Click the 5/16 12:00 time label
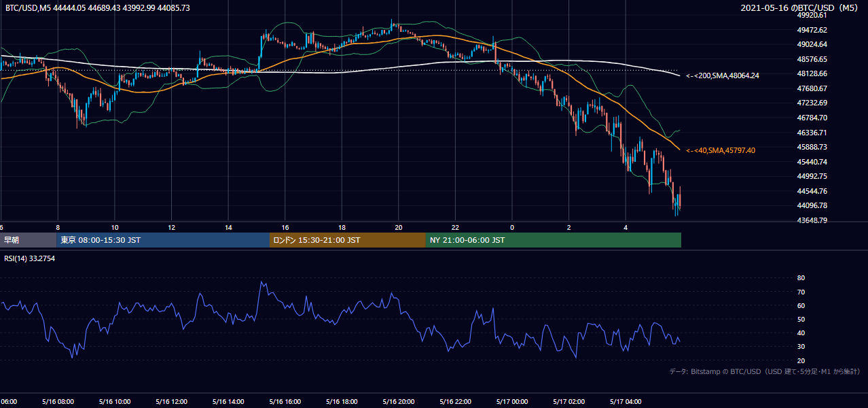Screen dimensions: 868x408 coord(171,402)
